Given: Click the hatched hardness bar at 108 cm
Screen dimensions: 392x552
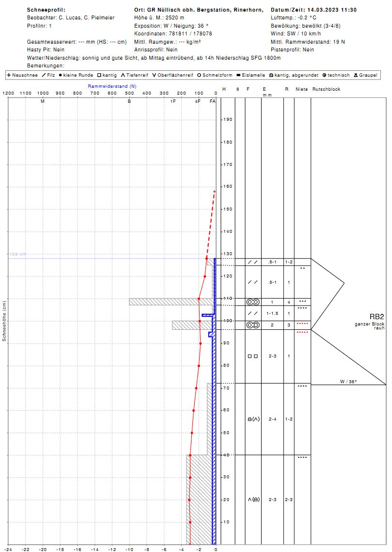Looking at the screenshot, I should click(172, 302).
